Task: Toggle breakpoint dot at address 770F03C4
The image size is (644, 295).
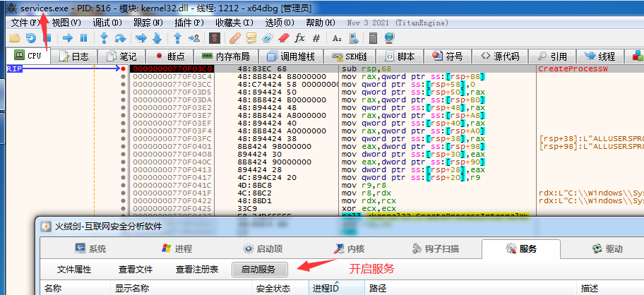Action: coord(124,76)
